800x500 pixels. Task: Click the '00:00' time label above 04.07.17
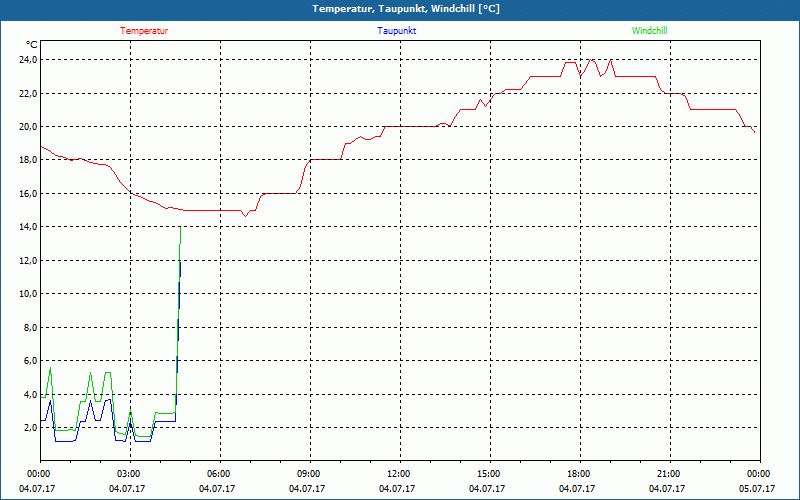tap(37, 474)
